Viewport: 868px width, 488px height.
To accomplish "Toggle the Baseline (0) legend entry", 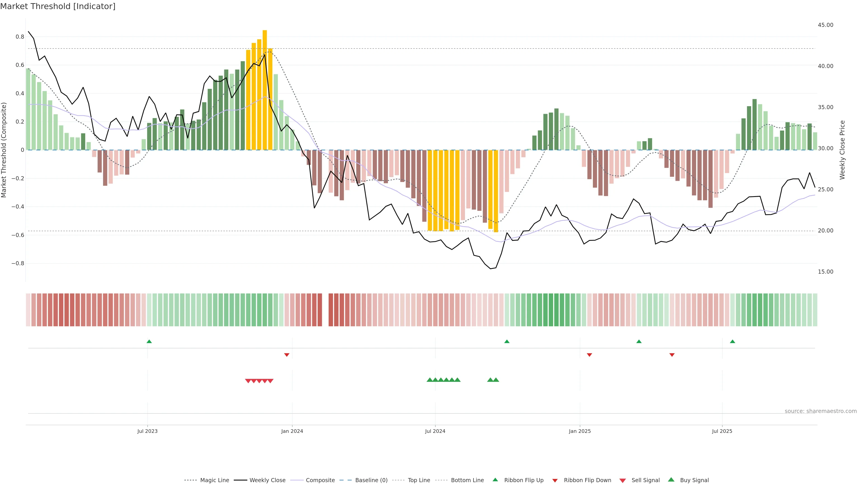I will point(371,480).
